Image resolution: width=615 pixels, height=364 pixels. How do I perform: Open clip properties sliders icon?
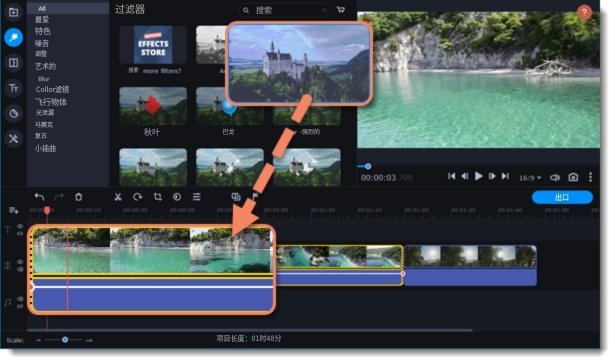197,197
